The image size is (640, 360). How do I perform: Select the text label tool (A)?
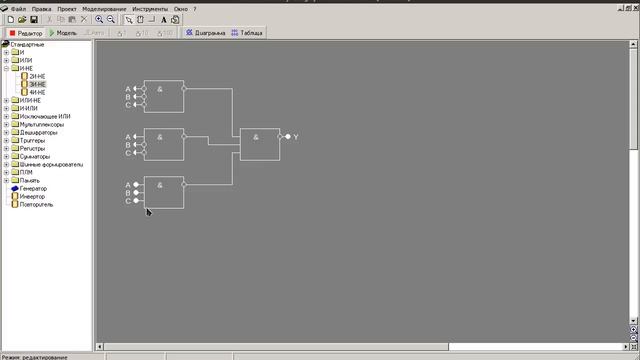click(x=163, y=20)
